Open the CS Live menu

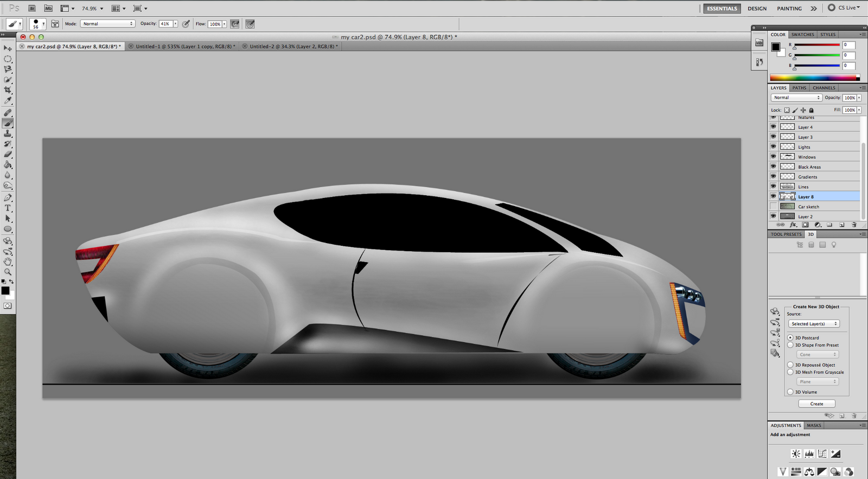844,8
